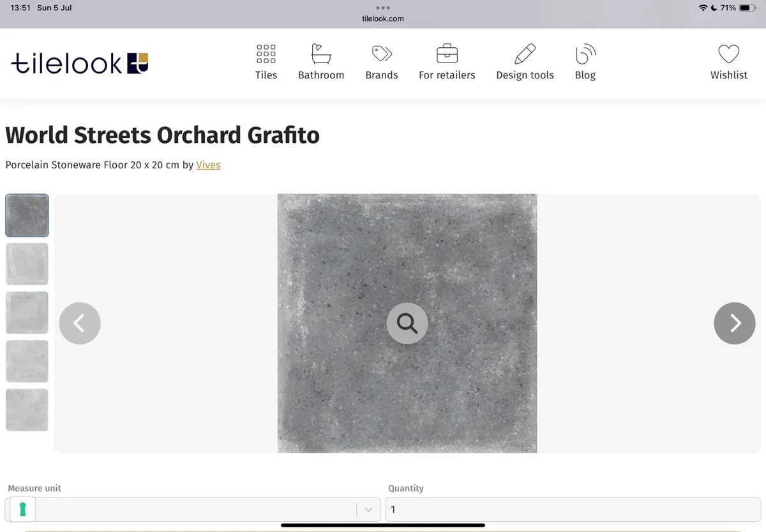Open the Vives brand link
This screenshot has height=532, width=766.
[x=208, y=165]
